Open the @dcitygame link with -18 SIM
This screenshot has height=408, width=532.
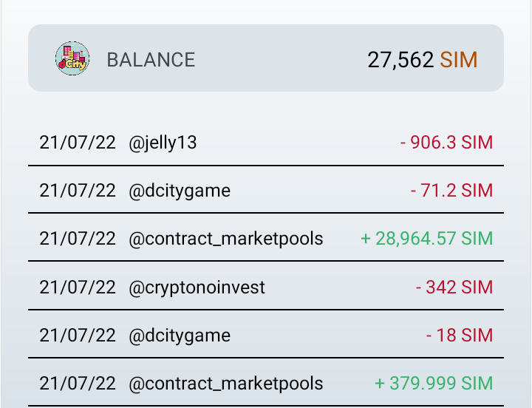pyautogui.click(x=180, y=336)
